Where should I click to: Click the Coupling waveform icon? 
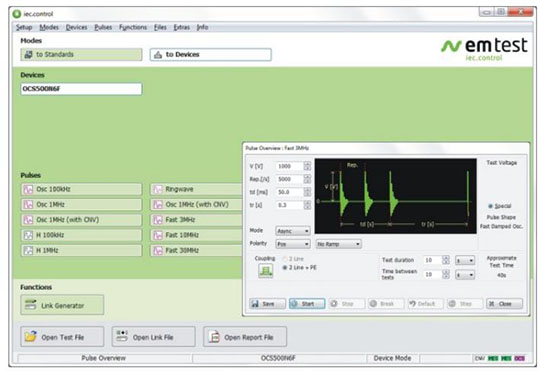coord(266,271)
